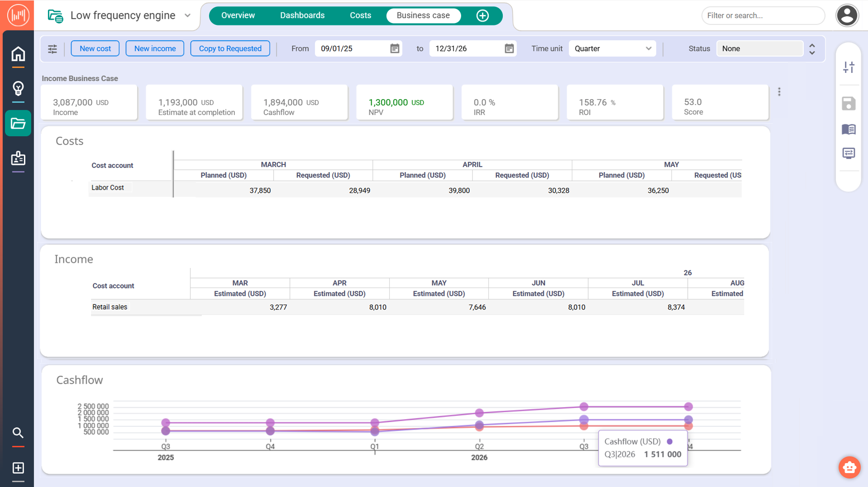Screen dimensions: 868x487
Task: Click the New cost button
Action: [x=95, y=48]
